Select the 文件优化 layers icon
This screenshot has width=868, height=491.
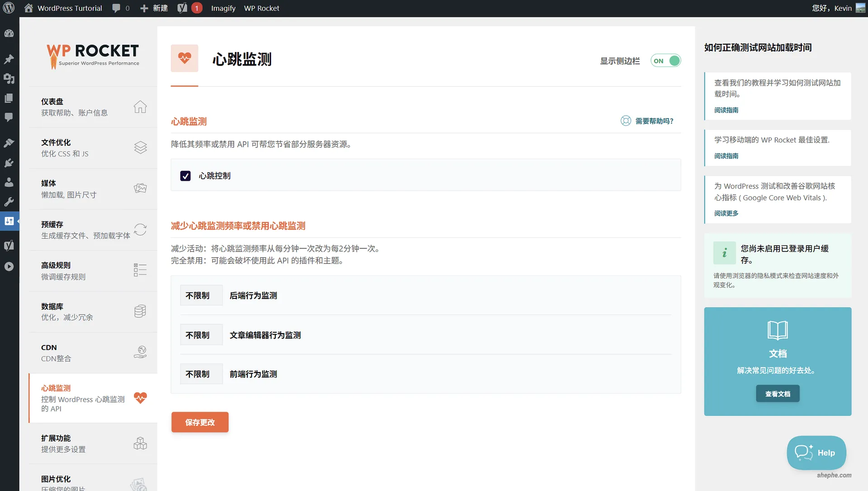tap(140, 147)
